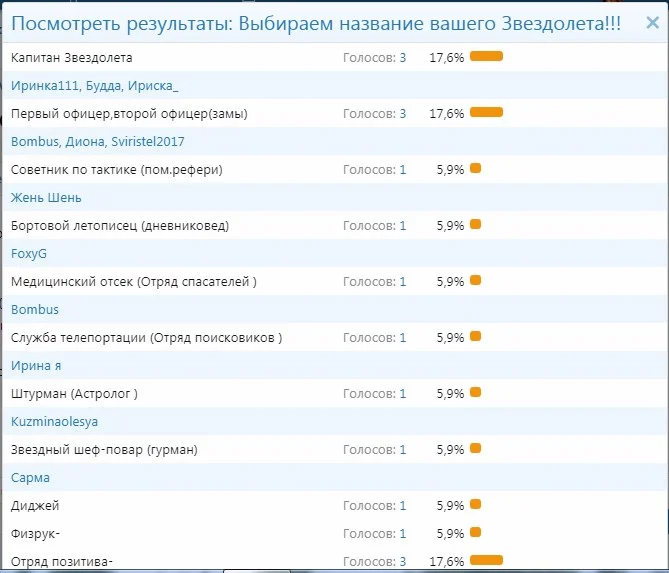Click vote count 1 for Штурман
This screenshot has height=573, width=669.
[x=403, y=394]
